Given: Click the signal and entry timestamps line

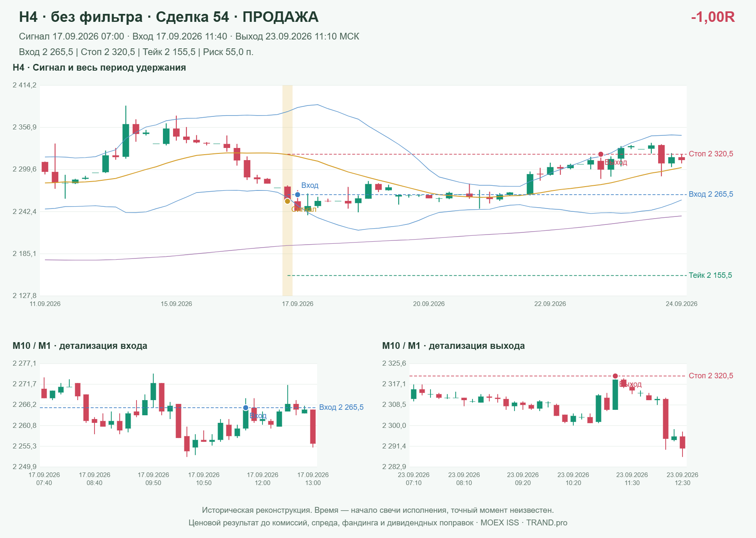Looking at the screenshot, I should point(189,37).
